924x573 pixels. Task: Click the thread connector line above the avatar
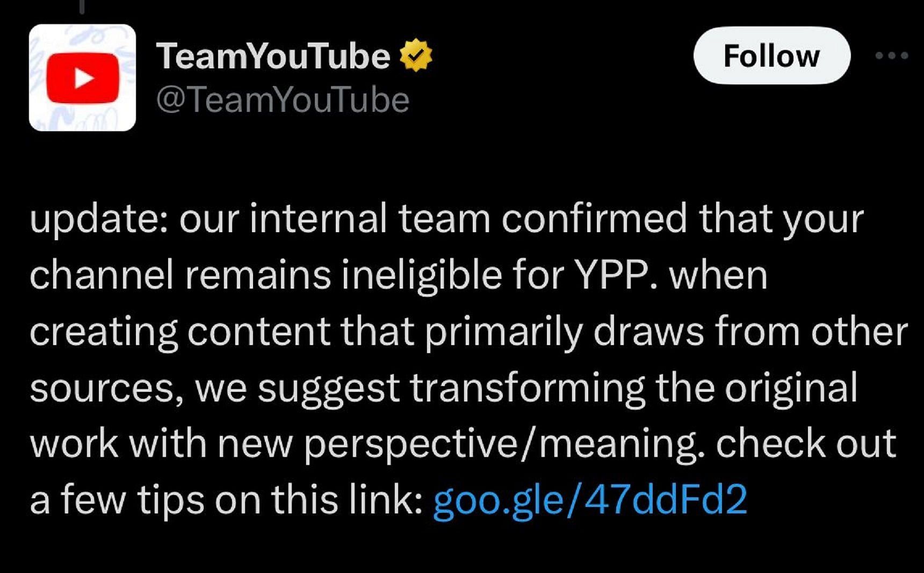(82, 6)
